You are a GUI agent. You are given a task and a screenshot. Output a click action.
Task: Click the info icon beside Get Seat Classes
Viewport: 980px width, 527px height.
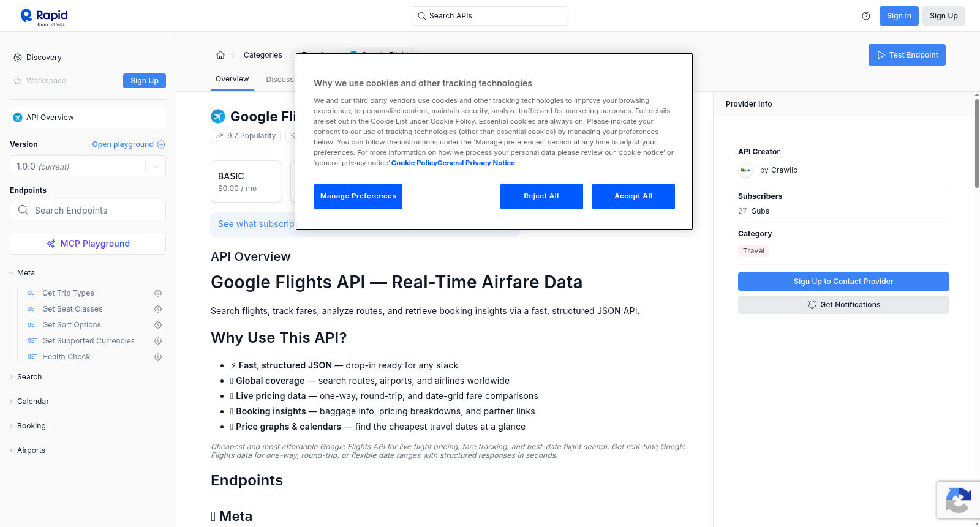(158, 309)
